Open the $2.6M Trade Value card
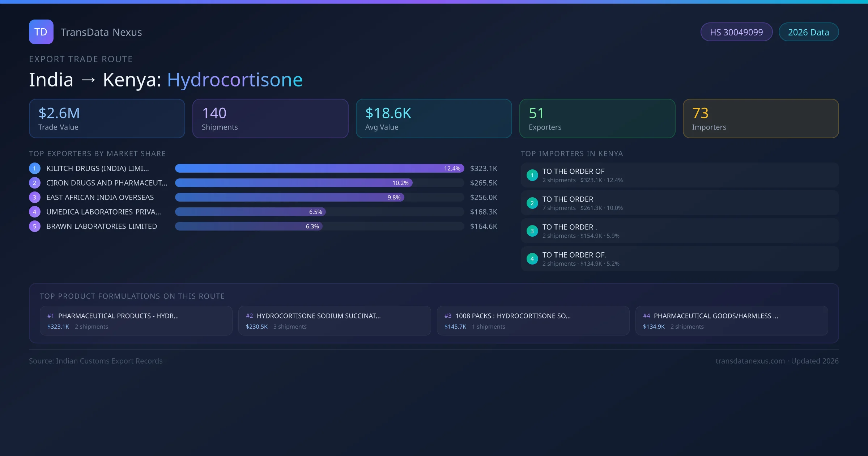The image size is (868, 456). [107, 119]
